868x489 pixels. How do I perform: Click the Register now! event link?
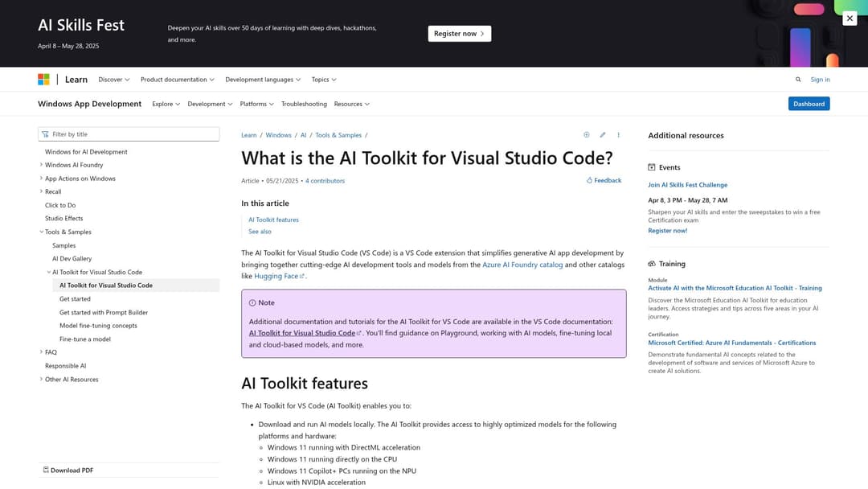668,230
